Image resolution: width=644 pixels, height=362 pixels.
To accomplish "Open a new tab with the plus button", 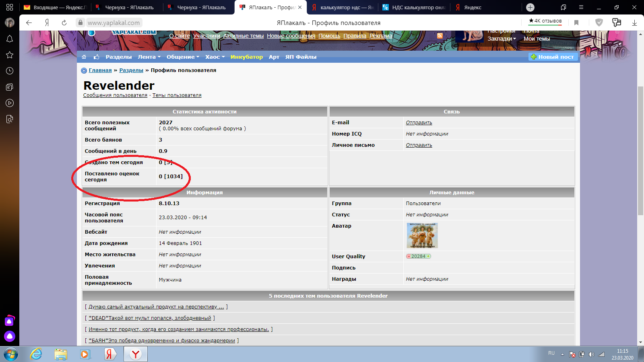I will coord(530,7).
